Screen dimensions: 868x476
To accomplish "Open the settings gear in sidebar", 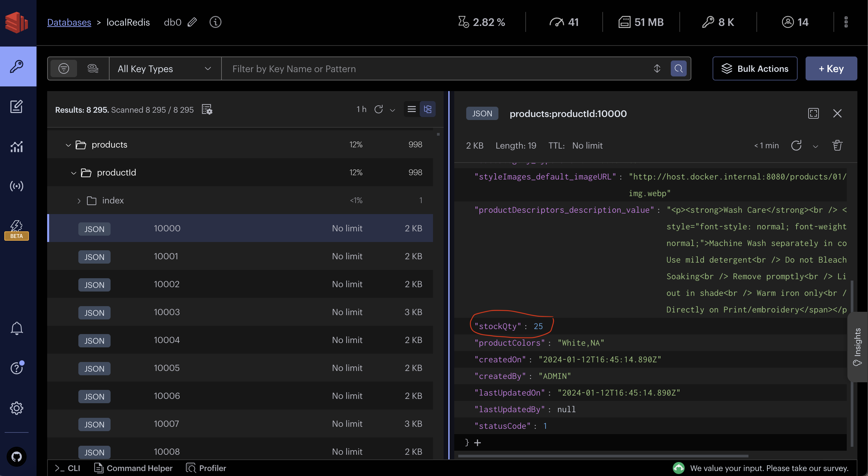I will point(17,408).
